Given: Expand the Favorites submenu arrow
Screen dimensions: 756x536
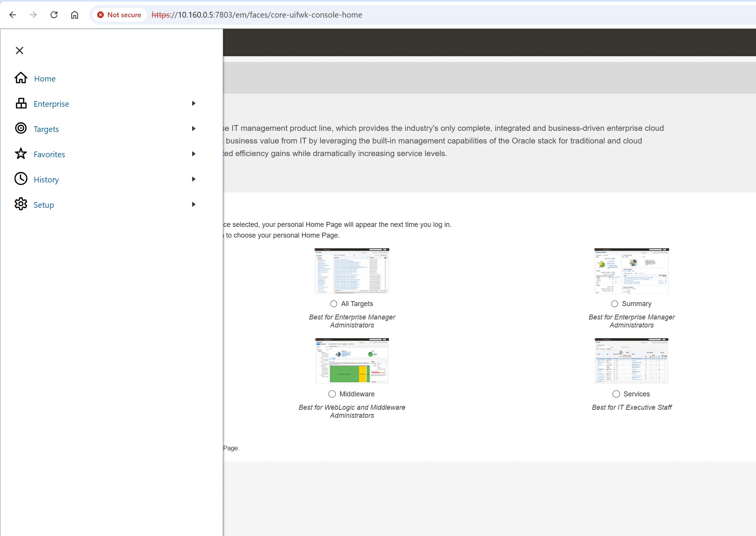Looking at the screenshot, I should tap(194, 154).
